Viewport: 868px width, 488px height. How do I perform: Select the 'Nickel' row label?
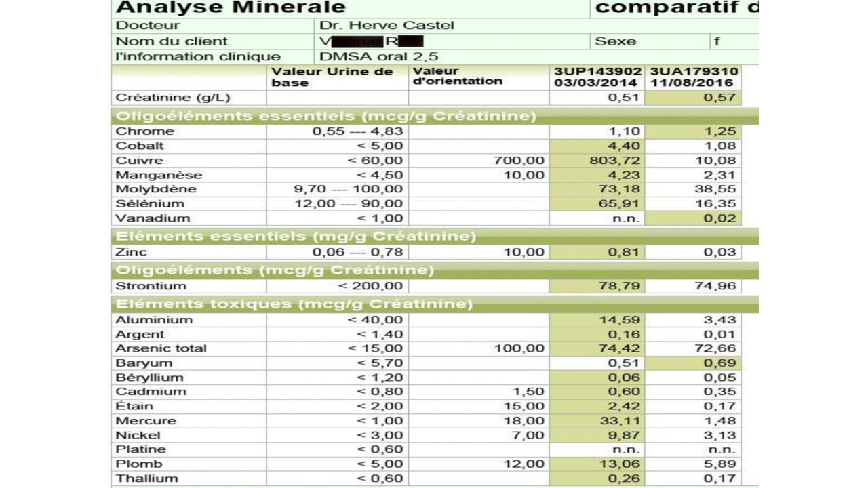(138, 435)
